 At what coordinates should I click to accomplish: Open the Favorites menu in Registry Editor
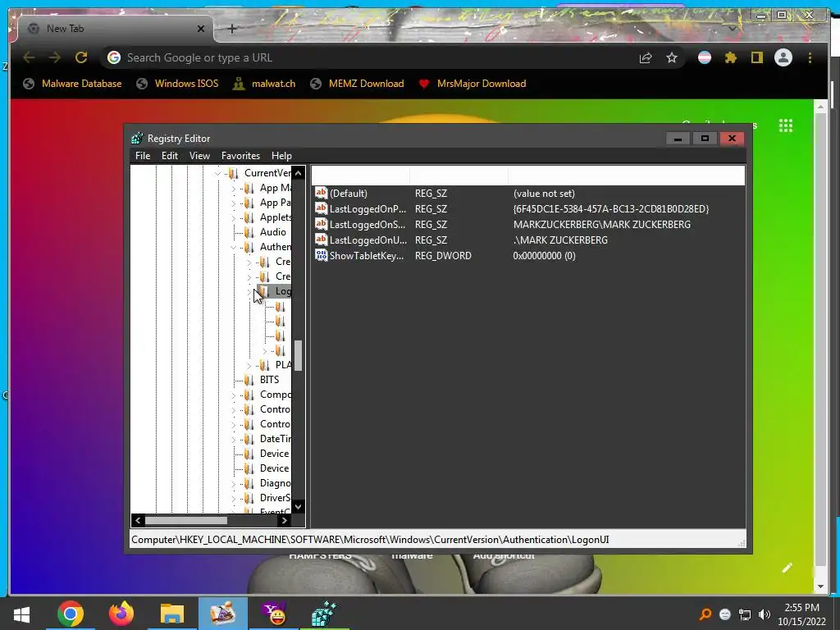click(x=240, y=155)
